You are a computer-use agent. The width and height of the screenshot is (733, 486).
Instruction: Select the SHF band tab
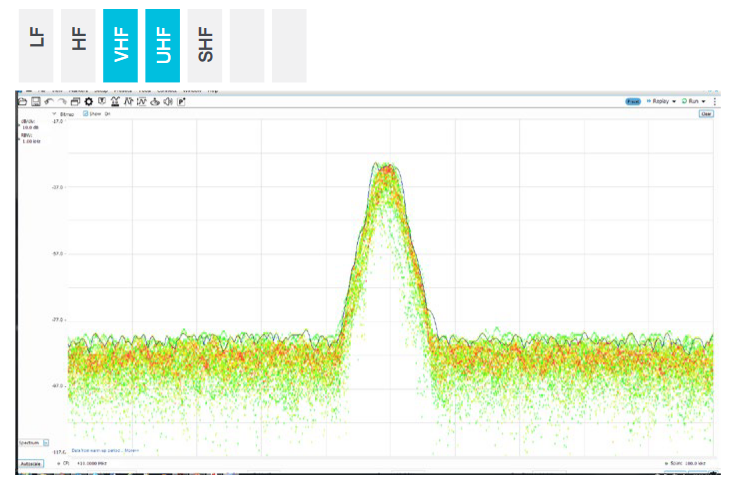pyautogui.click(x=205, y=45)
